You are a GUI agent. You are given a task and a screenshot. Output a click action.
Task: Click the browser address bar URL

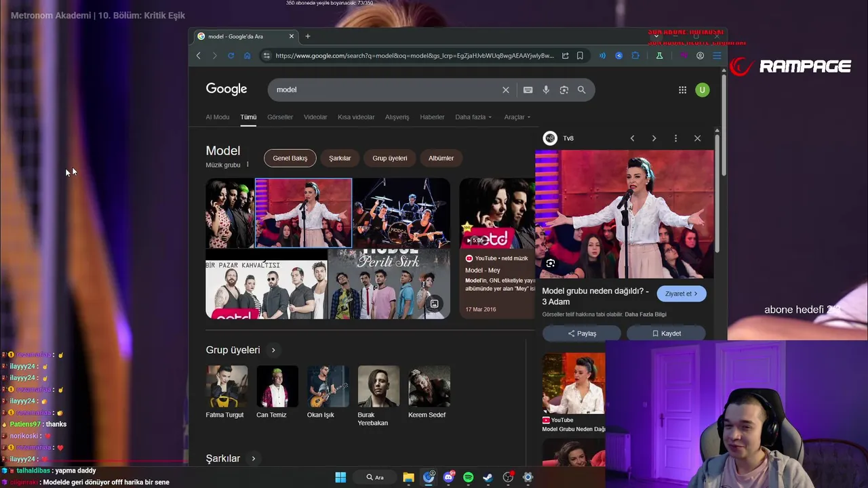[415, 56]
